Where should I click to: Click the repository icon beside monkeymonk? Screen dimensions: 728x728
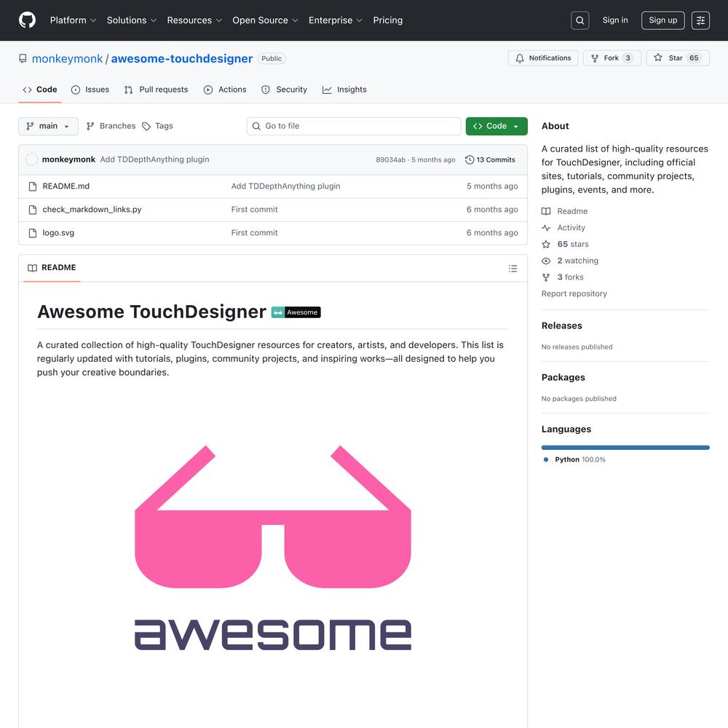coord(23,58)
